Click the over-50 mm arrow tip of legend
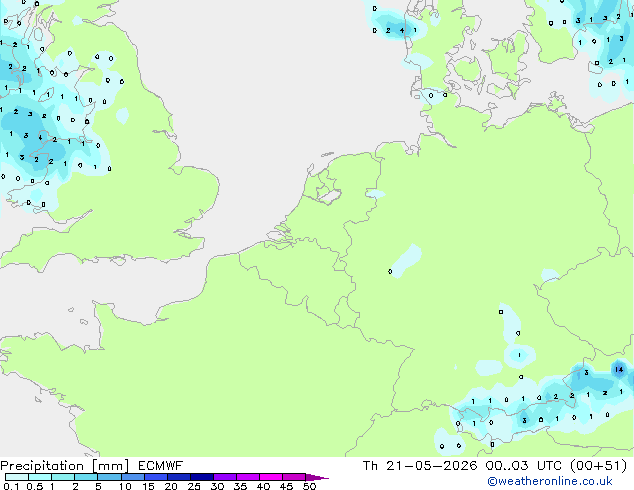This screenshot has height=490, width=634. 317,477
